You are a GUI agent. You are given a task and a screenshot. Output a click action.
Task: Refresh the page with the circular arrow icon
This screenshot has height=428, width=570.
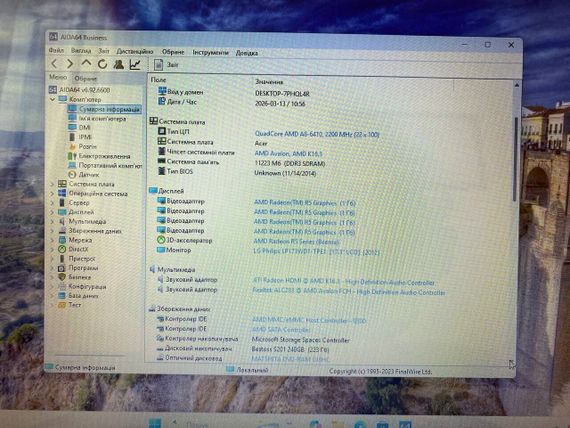coord(103,64)
